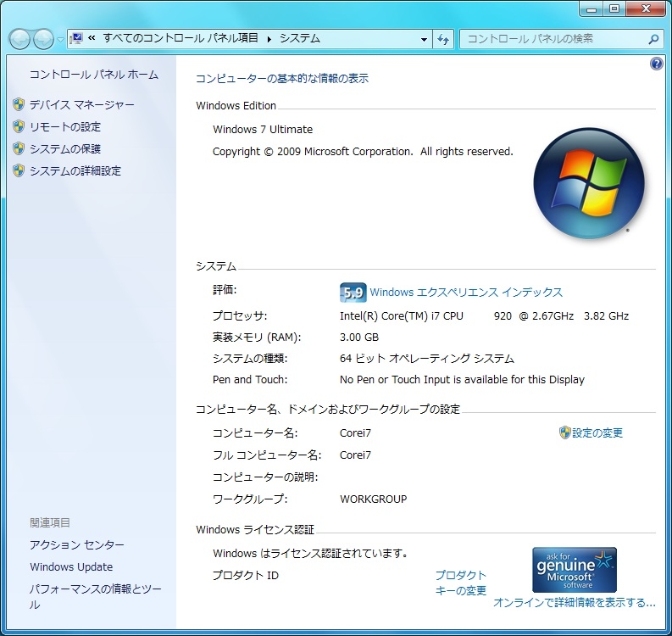Click the フル コンピューター名 Corei7 value
Image resolution: width=672 pixels, height=636 pixels.
pyautogui.click(x=355, y=455)
